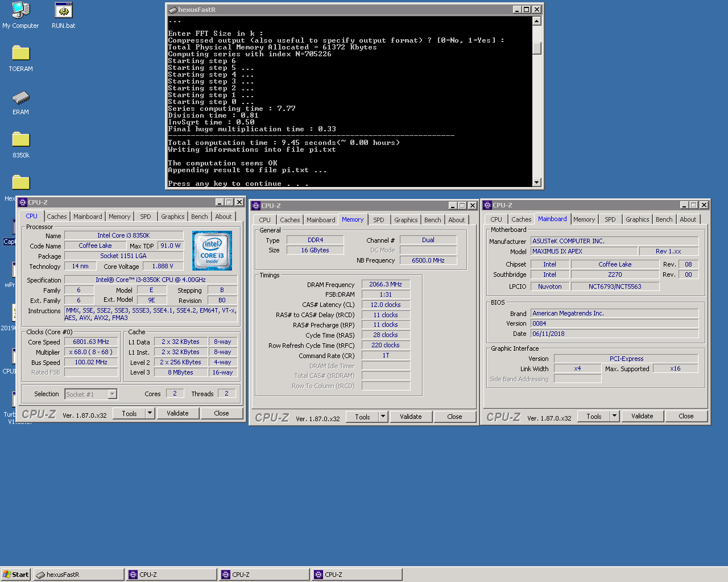Click the Core Speed value 6801.63 MHz
This screenshot has height=582, width=728.
point(91,342)
